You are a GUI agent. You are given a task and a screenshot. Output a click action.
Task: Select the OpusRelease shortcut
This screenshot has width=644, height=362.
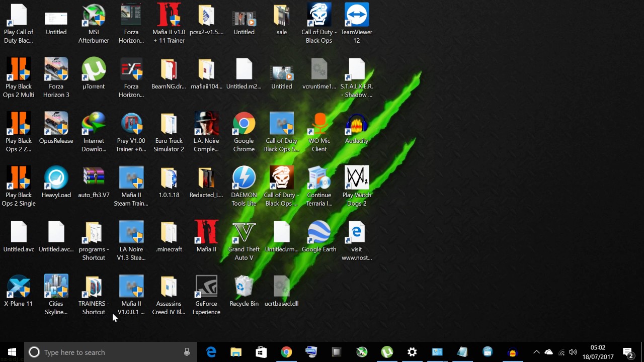tap(56, 128)
